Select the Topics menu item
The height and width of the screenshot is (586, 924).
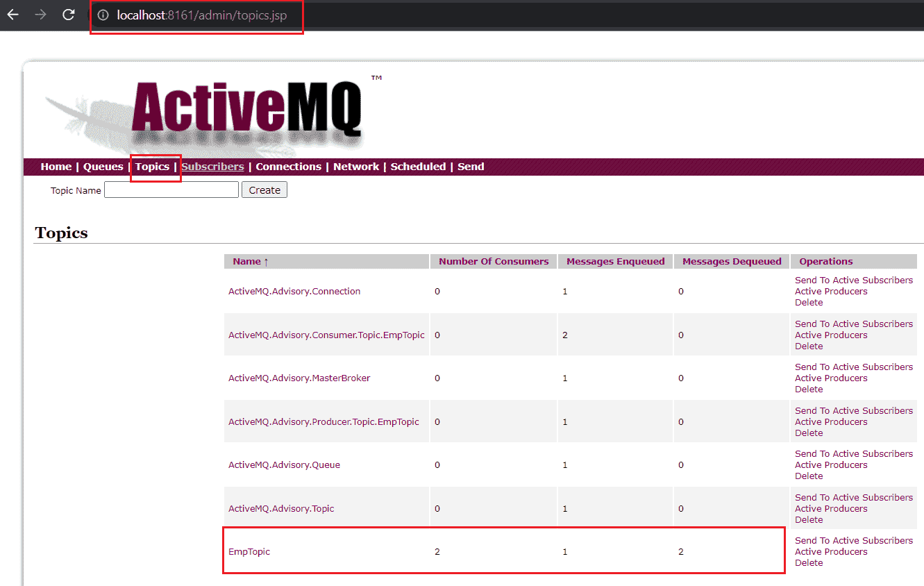(152, 167)
